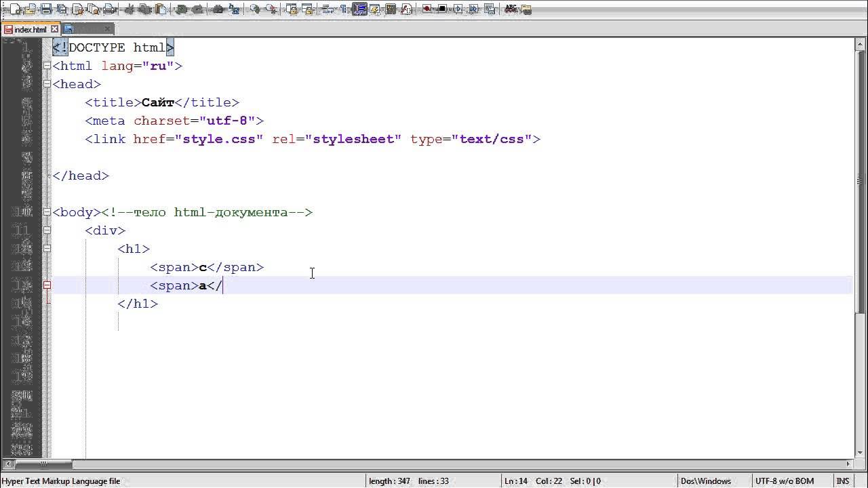The image size is (868, 488).
Task: Click the DOCTYPE html declaration line
Action: (113, 47)
